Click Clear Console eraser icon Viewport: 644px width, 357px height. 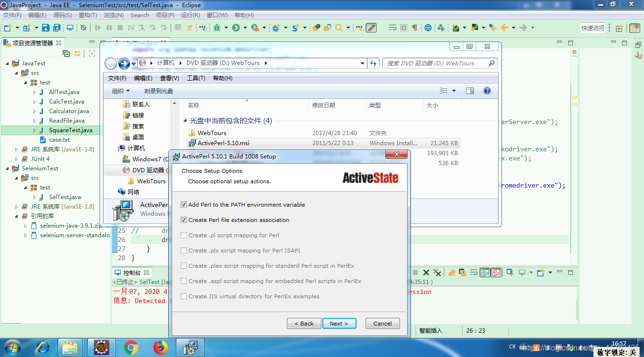coord(451,273)
